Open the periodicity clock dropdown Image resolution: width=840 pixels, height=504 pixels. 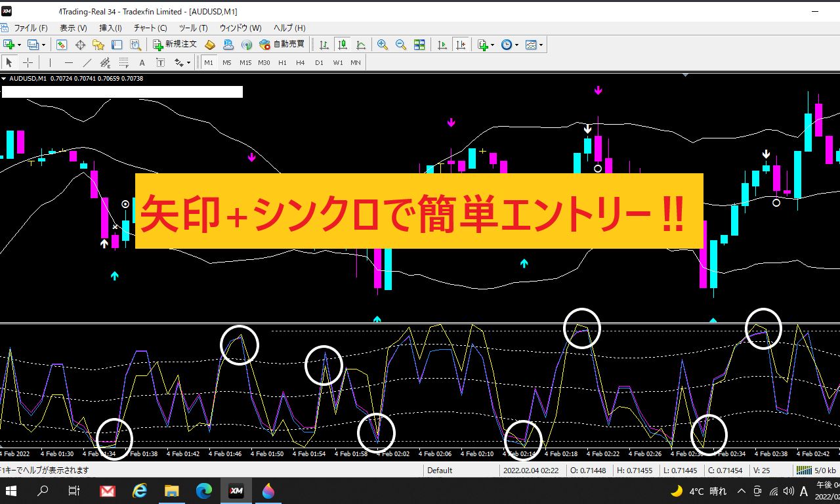click(516, 45)
